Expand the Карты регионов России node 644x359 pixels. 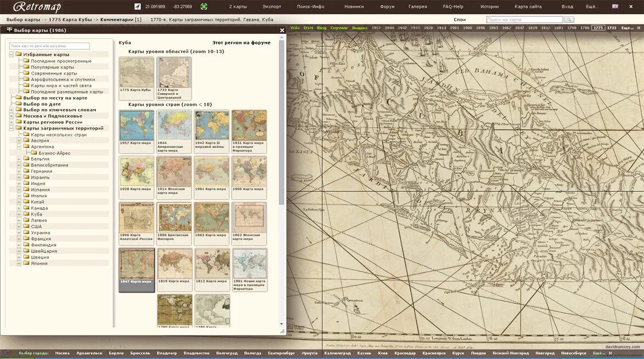11,122
